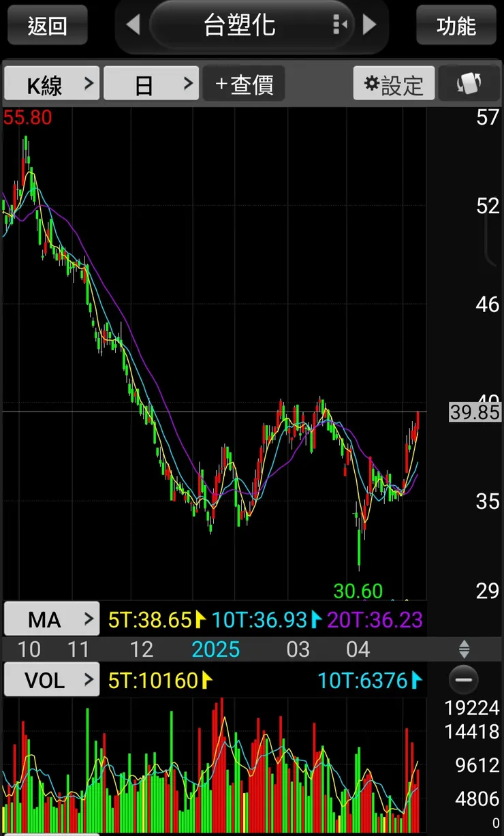
Task: Open 設定 settings with gear icon
Action: pyautogui.click(x=394, y=84)
